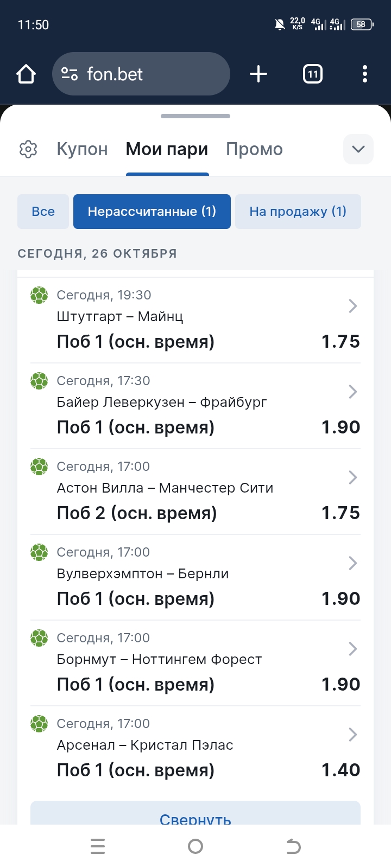Screen dimensions: 391x868
Task: Select the Все filter
Action: point(43,212)
